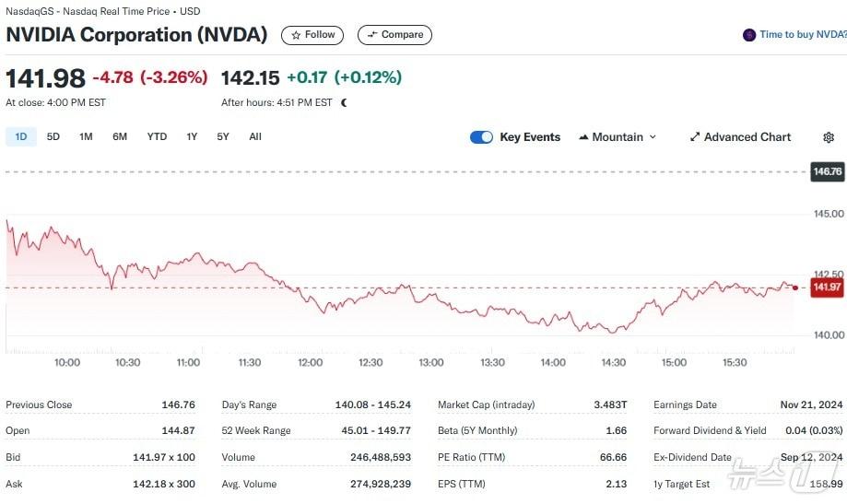Image resolution: width=847 pixels, height=504 pixels.
Task: Select the 1M chart range
Action: [86, 137]
